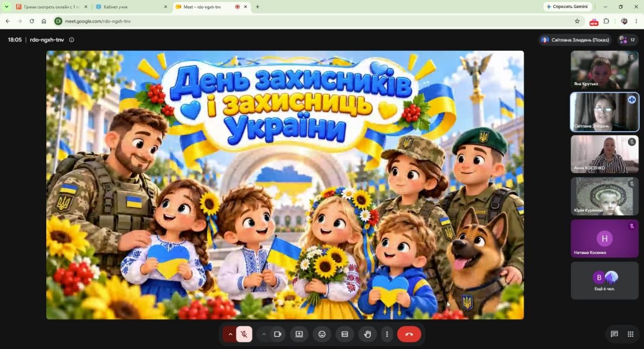644x349 pixels.
Task: Close the 'Гримм смотреть онлайн' tab
Action: pyautogui.click(x=86, y=7)
